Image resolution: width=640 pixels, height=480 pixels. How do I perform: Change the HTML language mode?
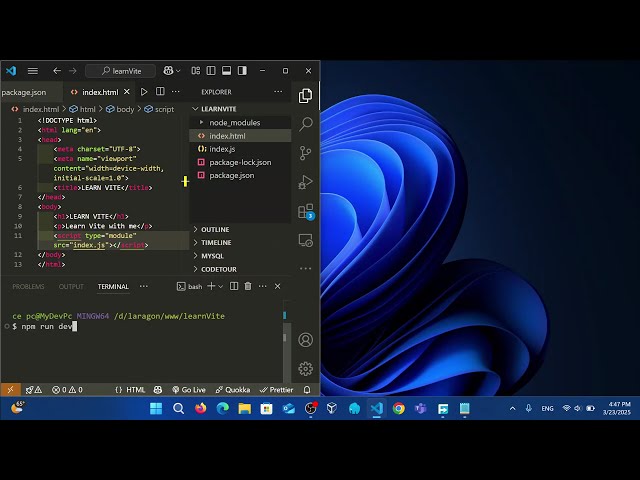pos(135,390)
